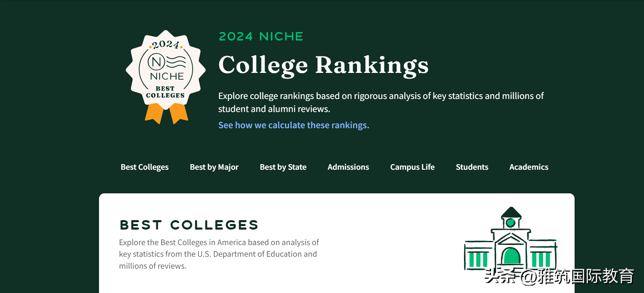
Task: Go to the Admissions rankings tab
Action: (348, 167)
